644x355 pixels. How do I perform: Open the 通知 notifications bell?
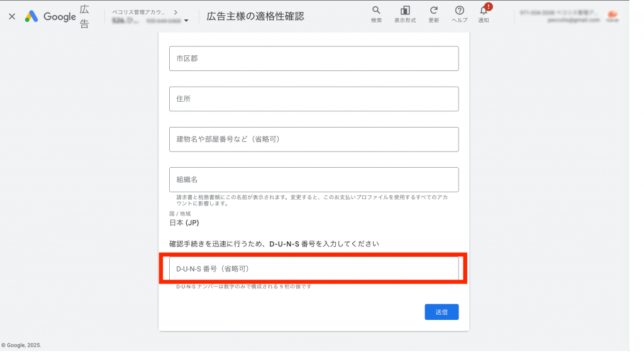tap(484, 15)
